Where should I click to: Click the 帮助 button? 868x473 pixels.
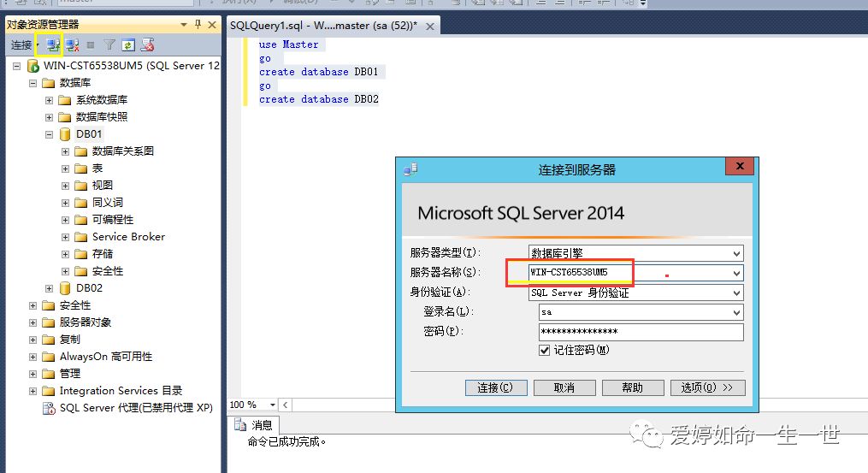tap(633, 387)
